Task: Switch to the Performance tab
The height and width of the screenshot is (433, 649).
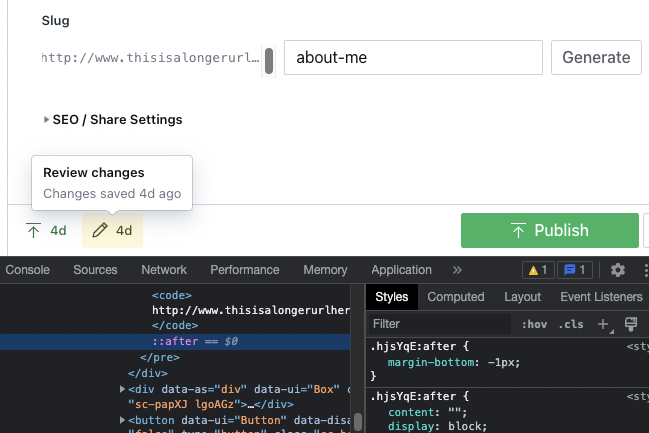Action: (x=245, y=270)
